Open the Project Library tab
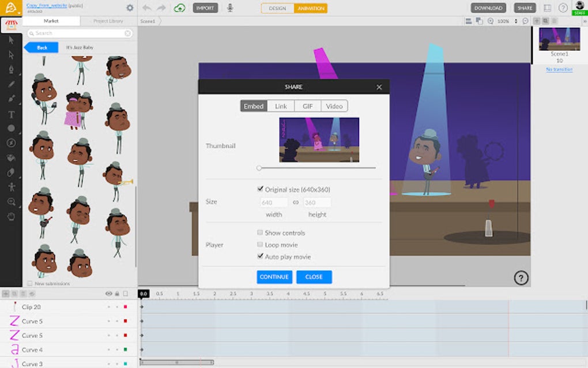Viewport: 588px width, 368px height. pyautogui.click(x=107, y=20)
